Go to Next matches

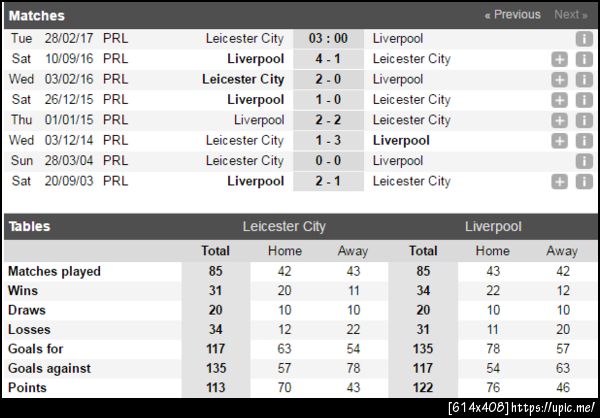[570, 15]
